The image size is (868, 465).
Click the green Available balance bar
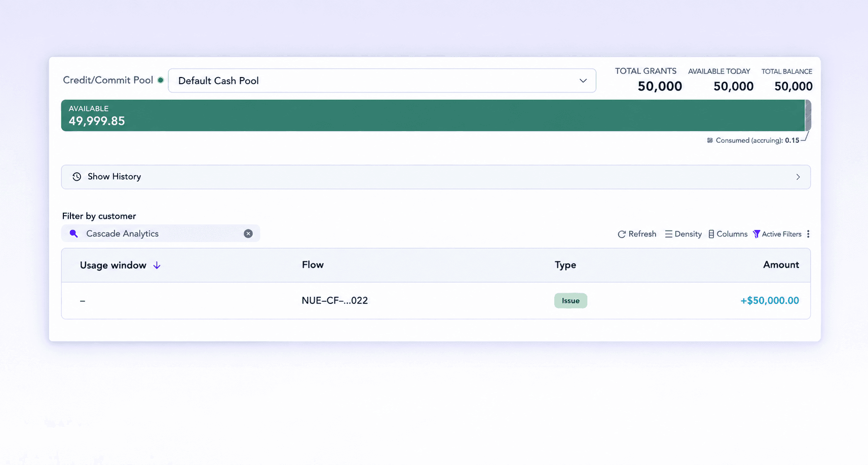click(433, 115)
